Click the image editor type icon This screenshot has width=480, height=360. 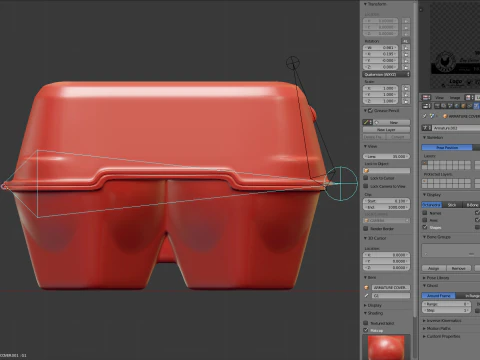426,97
